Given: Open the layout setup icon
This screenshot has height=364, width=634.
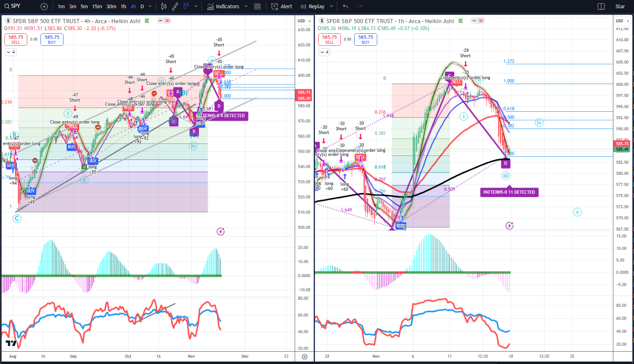Looking at the screenshot, I should coord(601,7).
